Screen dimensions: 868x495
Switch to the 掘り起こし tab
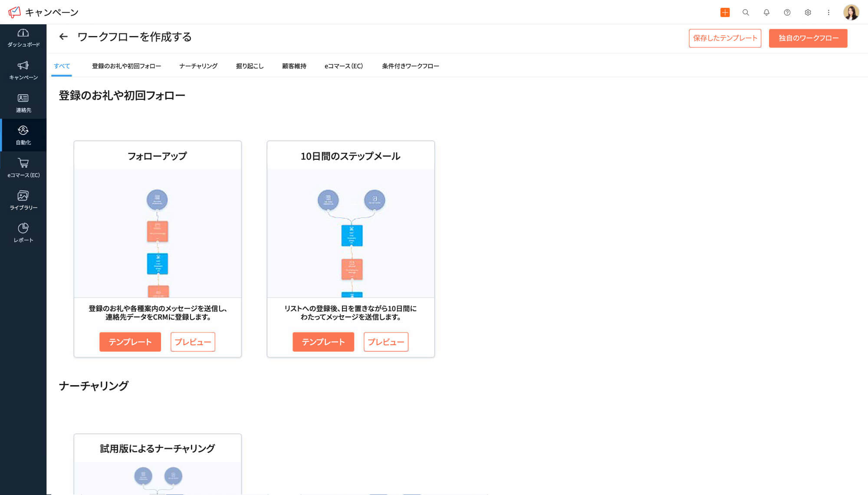pos(250,66)
